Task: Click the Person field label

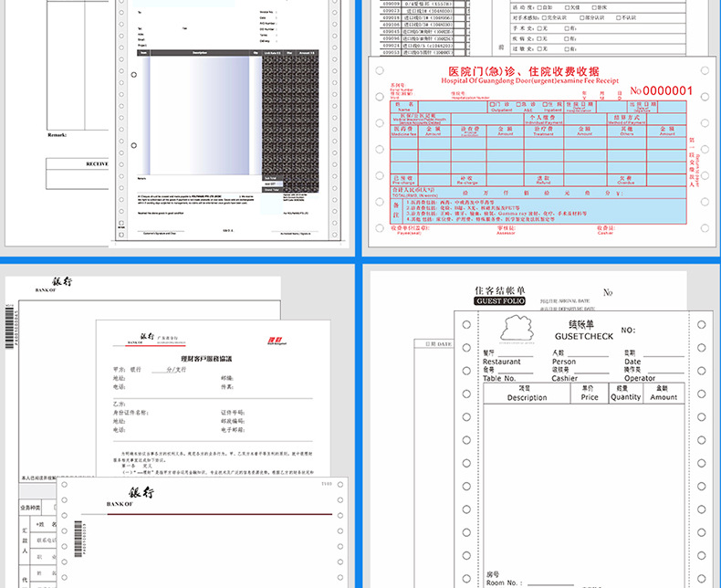Action: click(x=564, y=362)
